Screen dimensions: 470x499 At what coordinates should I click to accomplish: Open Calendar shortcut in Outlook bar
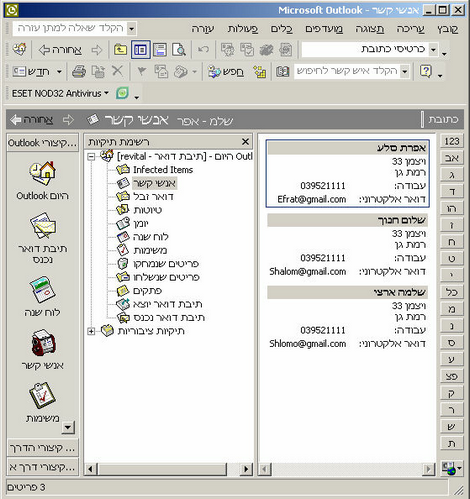[42, 289]
